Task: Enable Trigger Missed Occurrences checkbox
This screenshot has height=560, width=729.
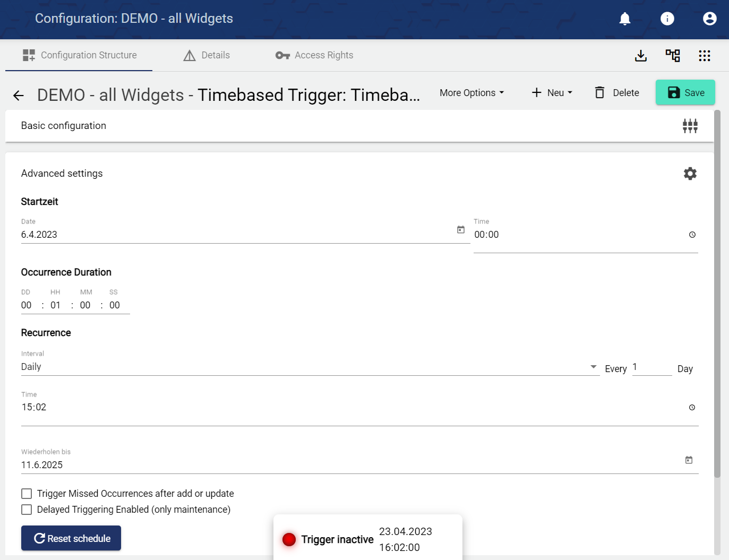Action: 27,494
